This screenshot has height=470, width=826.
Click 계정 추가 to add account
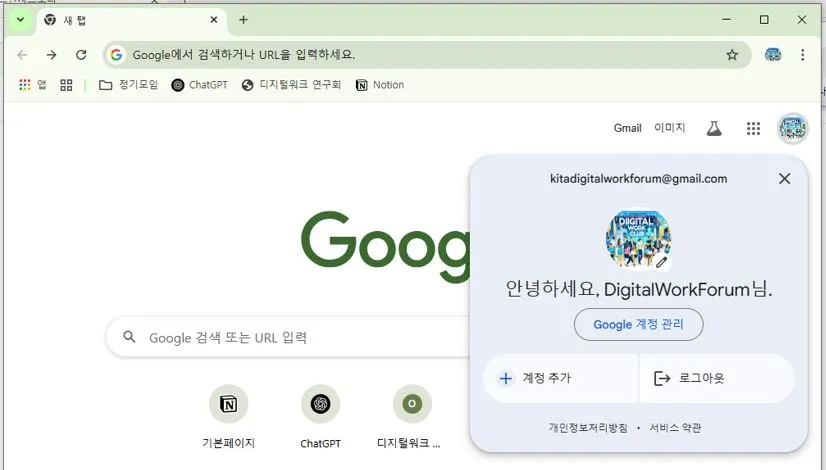point(560,378)
